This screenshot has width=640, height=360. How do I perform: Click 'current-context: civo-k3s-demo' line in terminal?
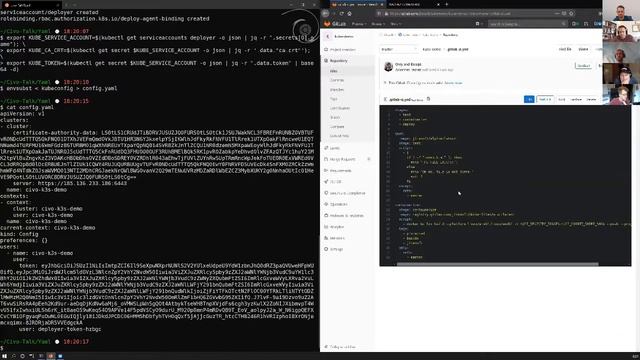pyautogui.click(x=48, y=228)
